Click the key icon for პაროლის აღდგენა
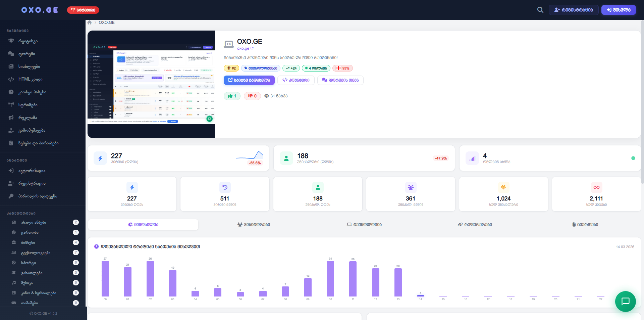644x320 pixels. click(11, 196)
